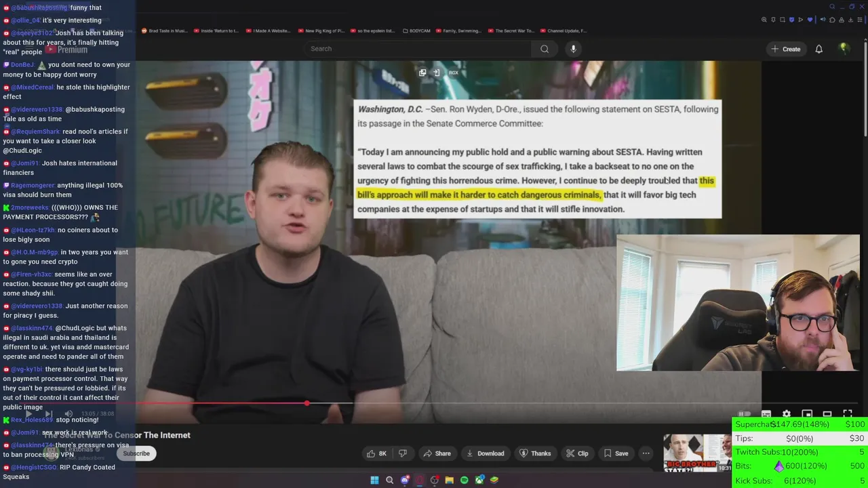Switch player to theater mode

[827, 414]
